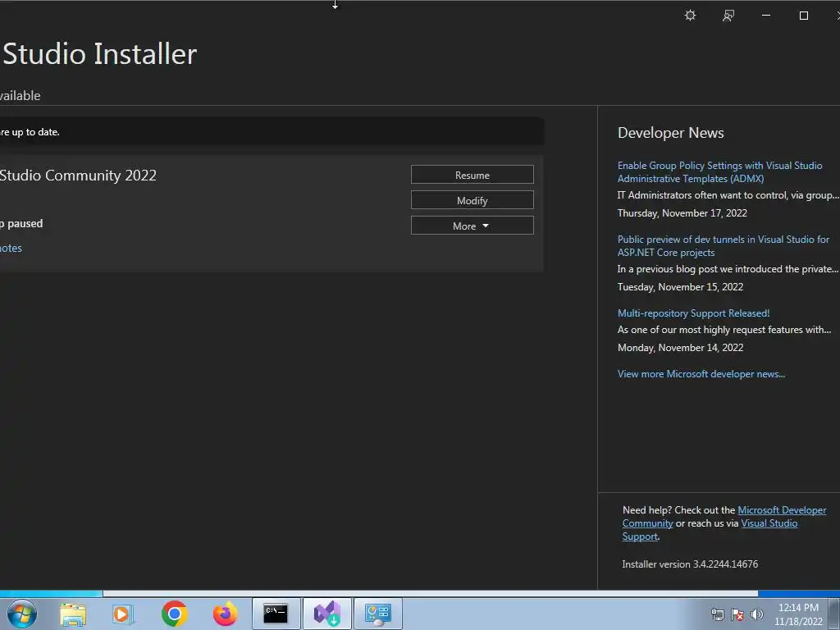
Task: Click the up to date message banner
Action: (x=272, y=132)
